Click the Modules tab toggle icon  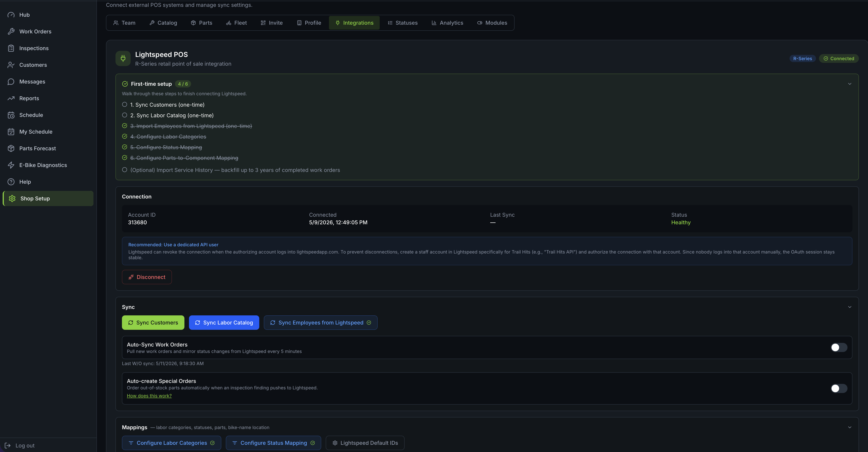click(x=479, y=23)
